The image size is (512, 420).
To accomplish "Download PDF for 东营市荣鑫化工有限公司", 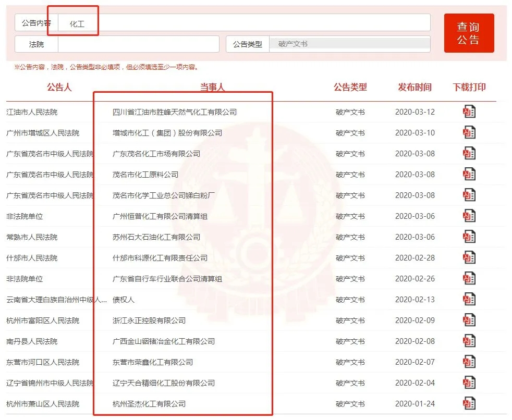I will [x=469, y=362].
